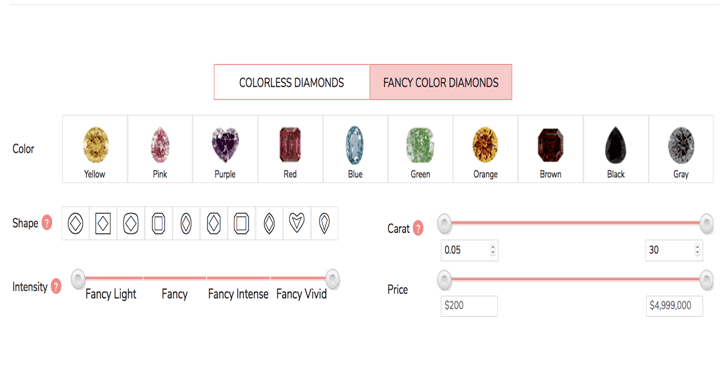Choose the Pink diamond color
721x370 pixels.
[160, 149]
